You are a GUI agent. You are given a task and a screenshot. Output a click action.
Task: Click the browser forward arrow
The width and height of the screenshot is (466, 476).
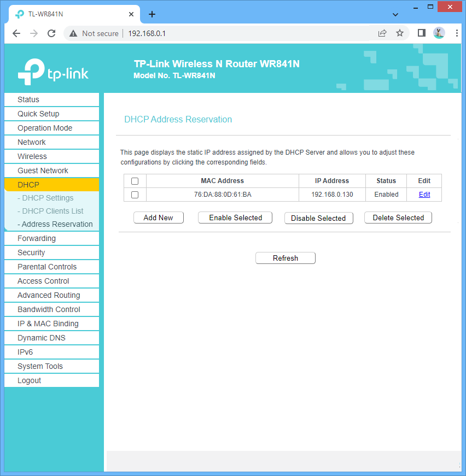pyautogui.click(x=34, y=33)
